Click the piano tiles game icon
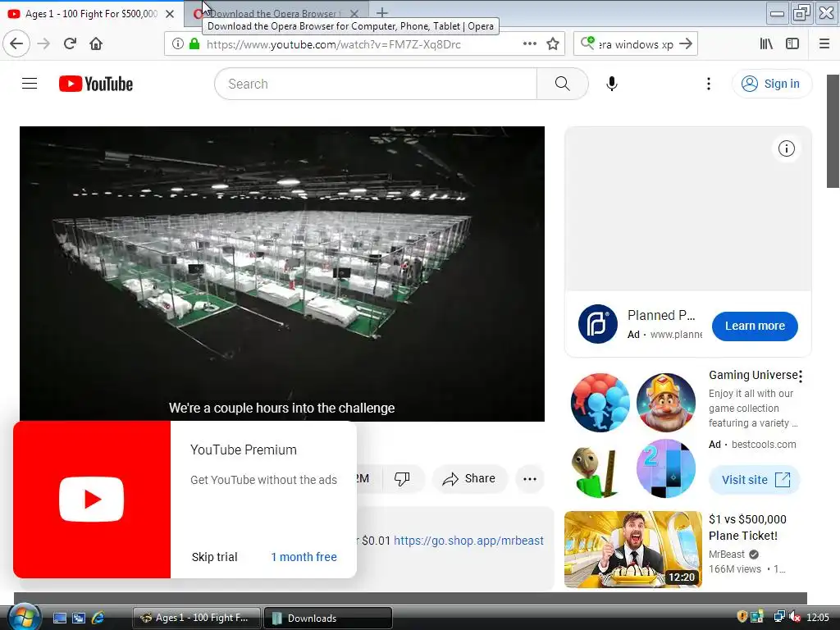 (666, 468)
